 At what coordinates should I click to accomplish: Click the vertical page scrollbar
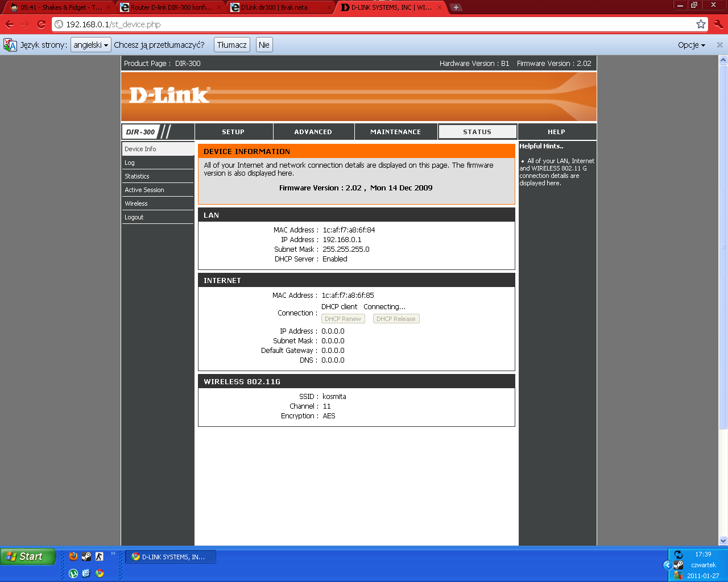(x=723, y=247)
